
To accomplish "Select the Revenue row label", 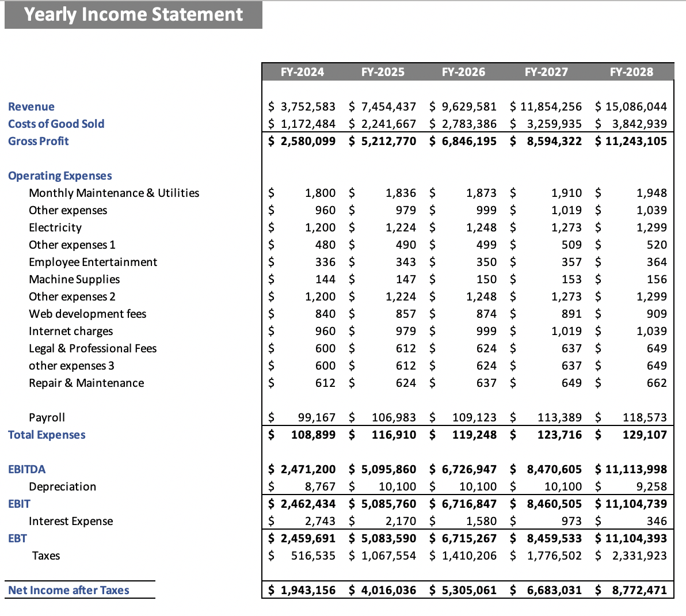I will pos(32,107).
